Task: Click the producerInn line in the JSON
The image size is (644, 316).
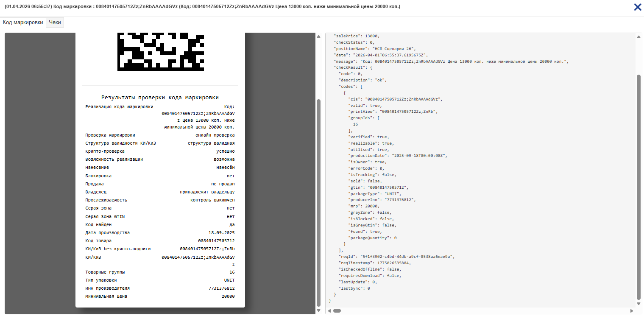Action: coord(382,200)
